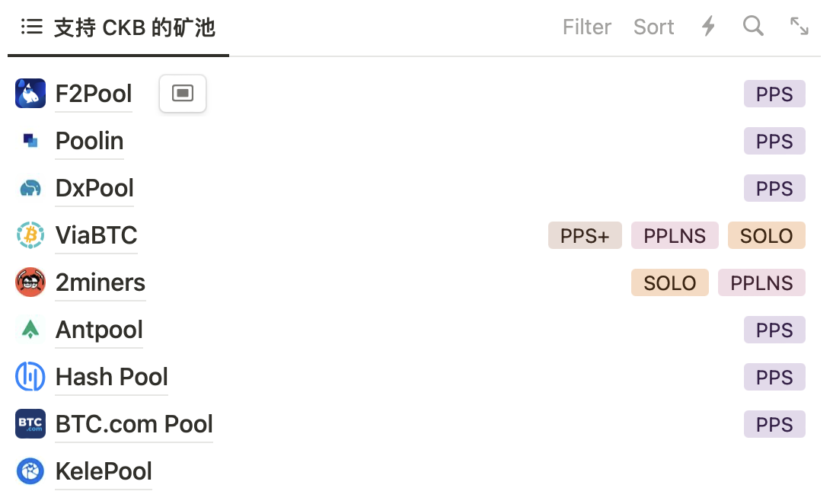Click the ViaBTC bitcoin logo icon
The image size is (833, 504).
pyautogui.click(x=30, y=235)
